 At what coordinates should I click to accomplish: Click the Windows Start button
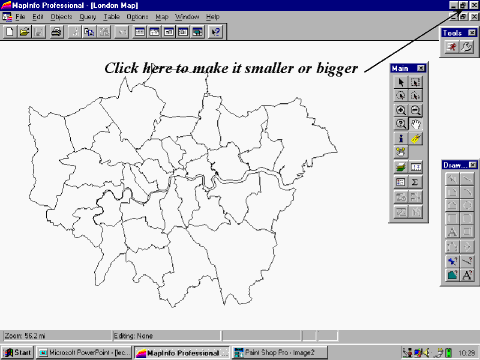coord(18,352)
